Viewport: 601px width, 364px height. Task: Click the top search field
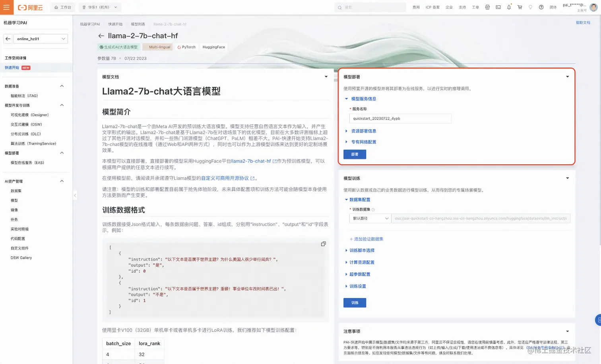coord(370,7)
